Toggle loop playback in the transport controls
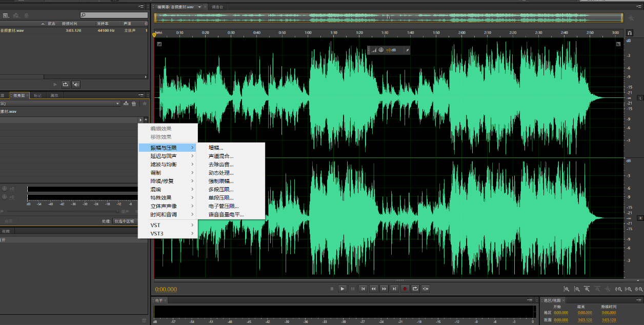Screen dimensions: 644x325 (x=415, y=289)
